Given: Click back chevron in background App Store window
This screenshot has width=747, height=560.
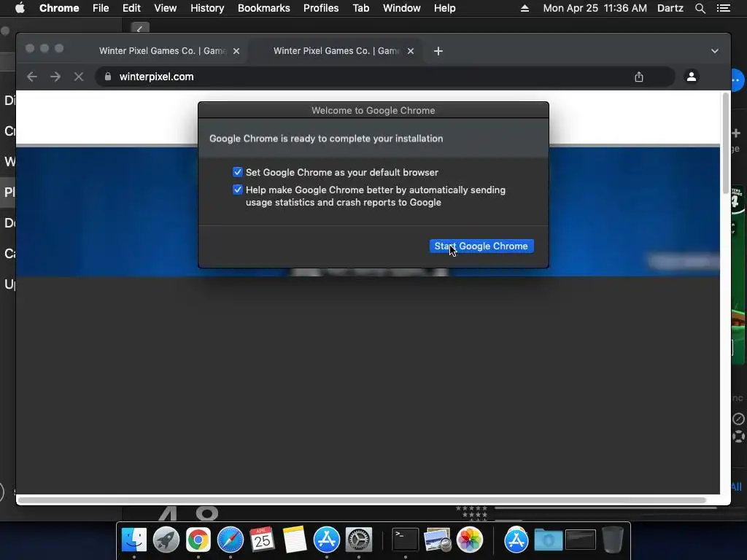Looking at the screenshot, I should [x=139, y=28].
